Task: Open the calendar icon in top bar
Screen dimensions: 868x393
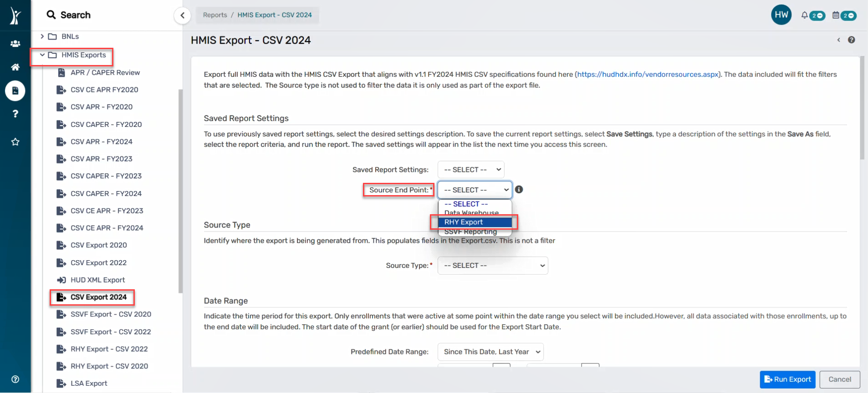Action: pyautogui.click(x=836, y=15)
